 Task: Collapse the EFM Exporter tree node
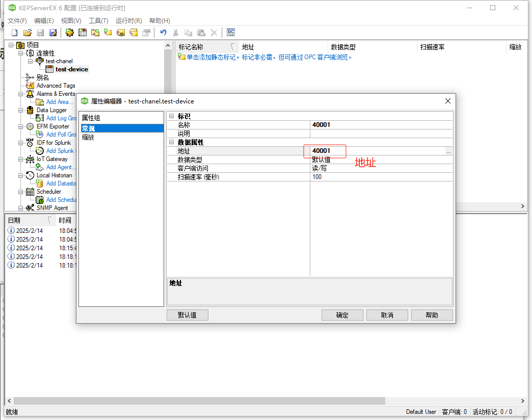pos(21,126)
